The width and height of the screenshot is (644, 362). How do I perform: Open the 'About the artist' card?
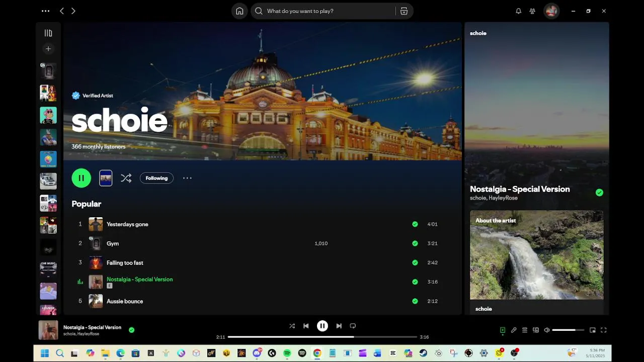click(x=537, y=262)
